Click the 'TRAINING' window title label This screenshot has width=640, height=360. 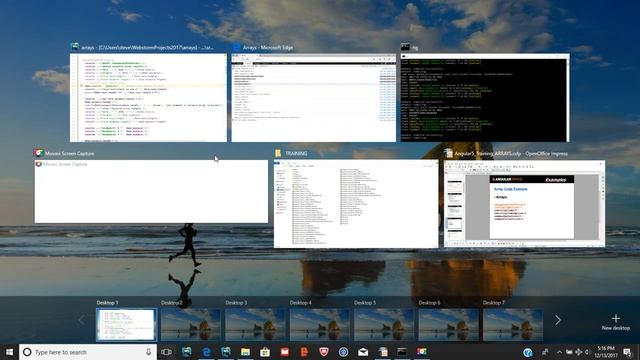pyautogui.click(x=296, y=153)
